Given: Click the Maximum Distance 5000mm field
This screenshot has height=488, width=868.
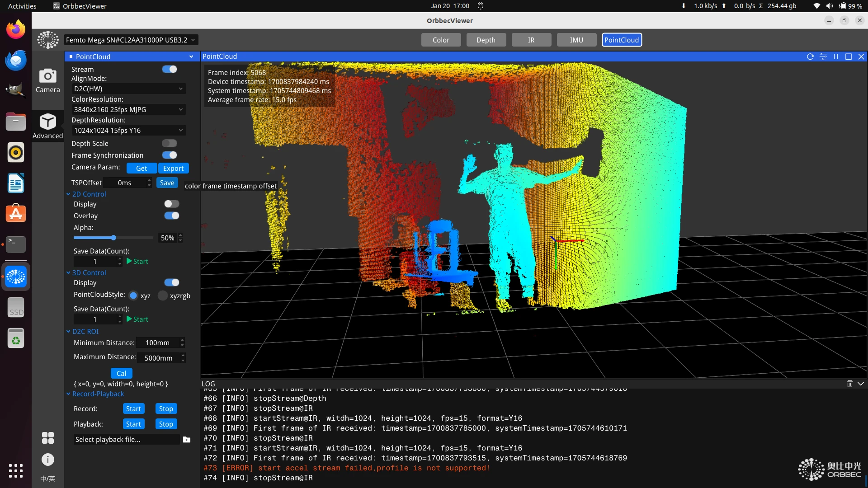Looking at the screenshot, I should point(158,358).
